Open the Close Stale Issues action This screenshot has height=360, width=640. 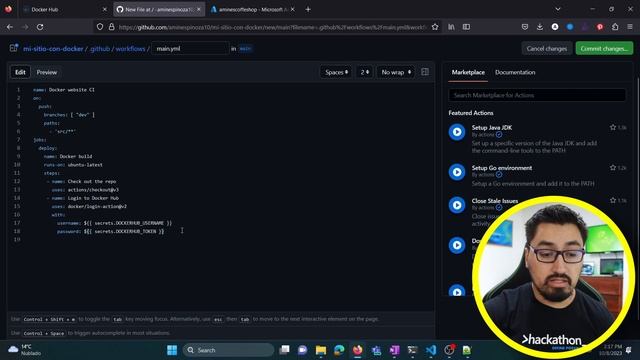(495, 201)
